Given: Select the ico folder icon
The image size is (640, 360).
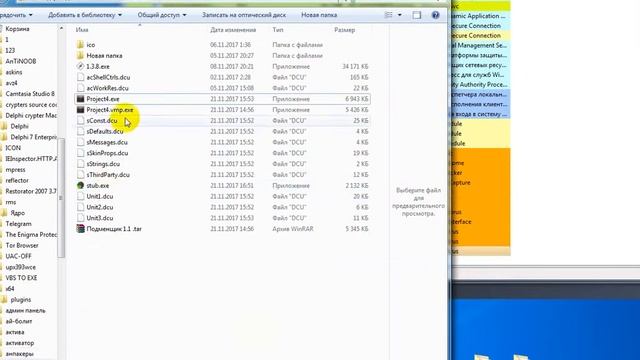Looking at the screenshot, I should click(80, 44).
